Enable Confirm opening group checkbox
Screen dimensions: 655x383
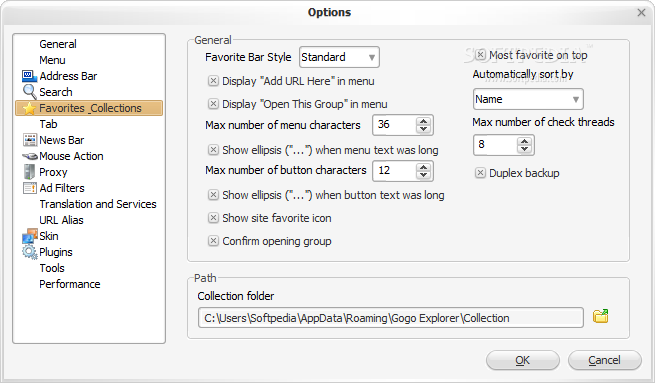[213, 241]
